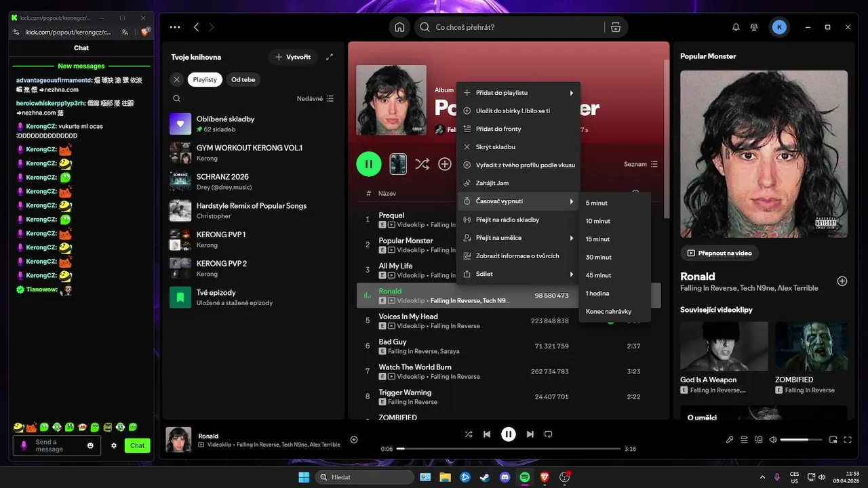This screenshot has width=868, height=488.
Task: Expand the Přidat do playlistu submenu
Action: [518, 93]
